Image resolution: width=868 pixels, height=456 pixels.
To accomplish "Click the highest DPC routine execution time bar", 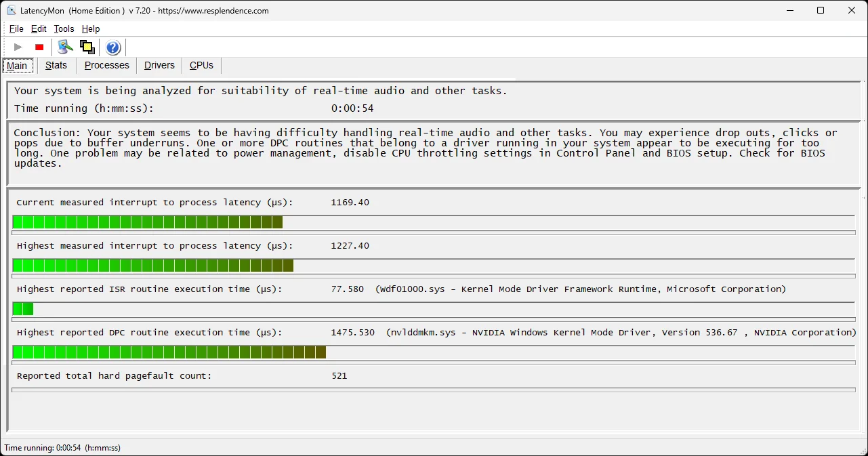I will 434,352.
